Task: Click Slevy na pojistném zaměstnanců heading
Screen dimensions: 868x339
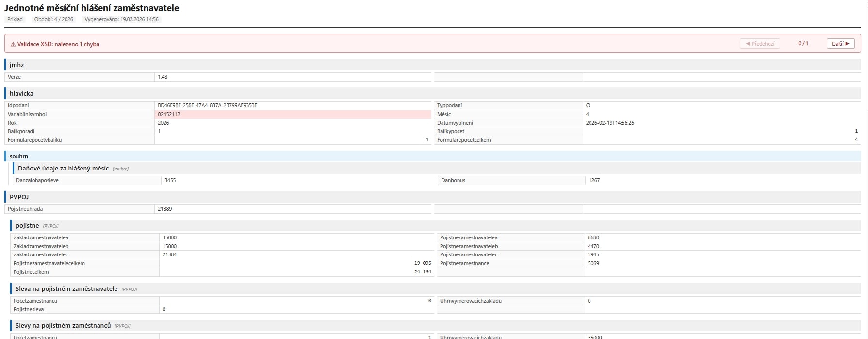Action: pyautogui.click(x=63, y=325)
